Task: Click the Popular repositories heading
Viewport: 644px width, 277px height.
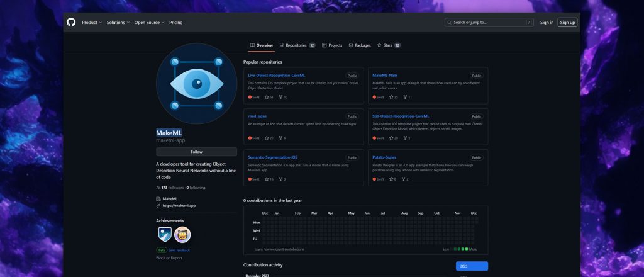Action: pos(263,62)
